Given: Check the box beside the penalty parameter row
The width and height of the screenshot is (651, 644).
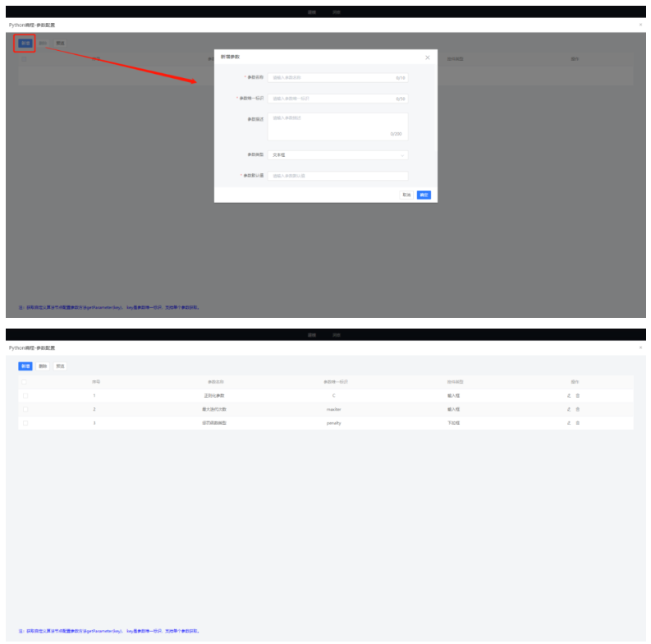Looking at the screenshot, I should click(x=25, y=423).
